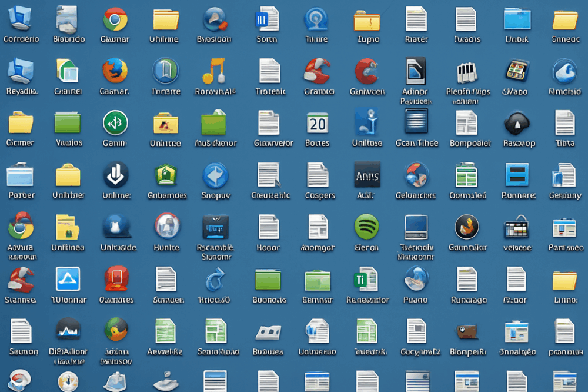Open the computer icon labeled Reyadiw
This screenshot has height=392, width=588.
click(x=20, y=71)
